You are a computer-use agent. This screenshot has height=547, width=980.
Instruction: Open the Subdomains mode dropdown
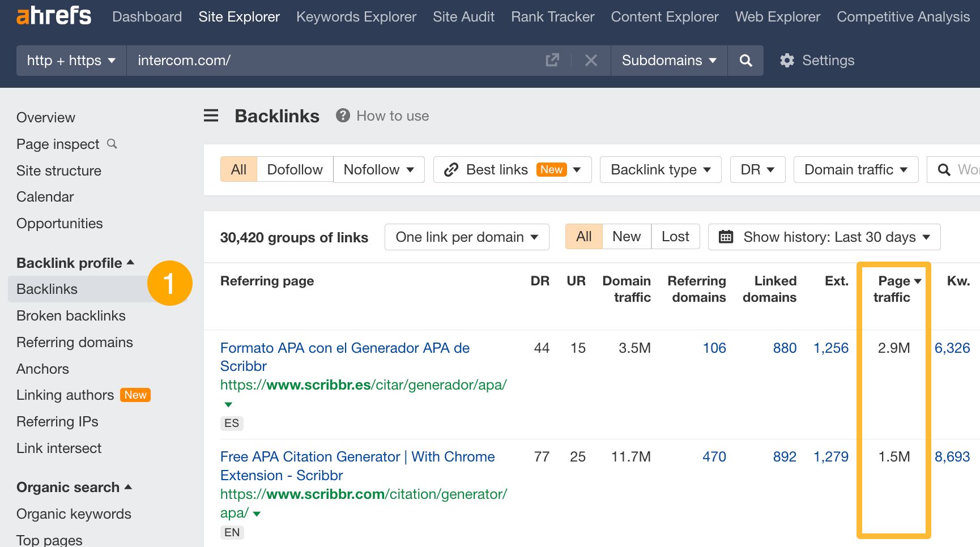668,61
